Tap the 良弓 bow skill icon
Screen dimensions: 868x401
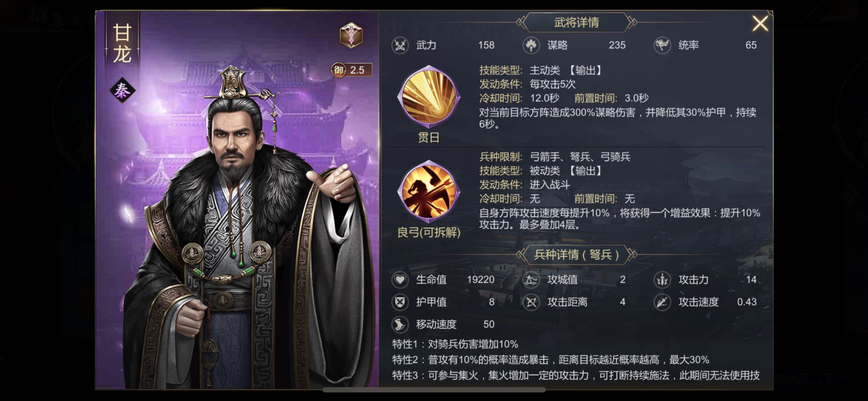(x=429, y=192)
